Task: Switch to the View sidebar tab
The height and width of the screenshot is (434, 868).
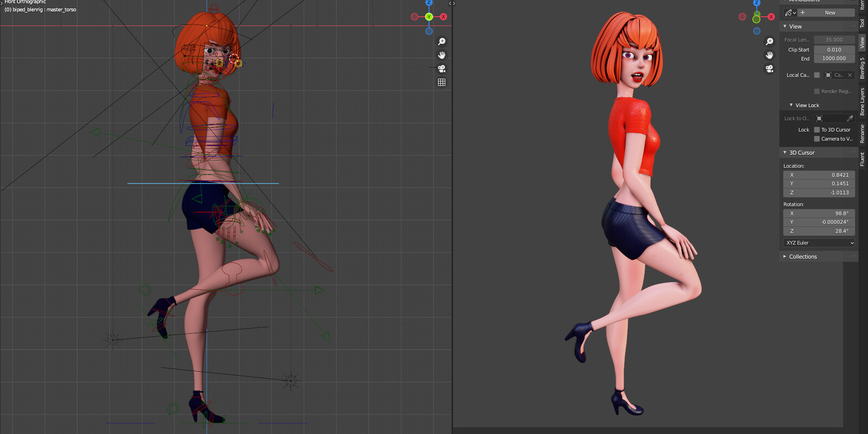Action: pyautogui.click(x=862, y=43)
